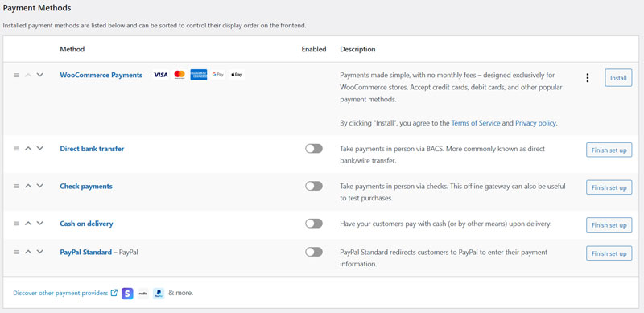Click the Mastercard logo icon
644x313 pixels.
click(180, 75)
